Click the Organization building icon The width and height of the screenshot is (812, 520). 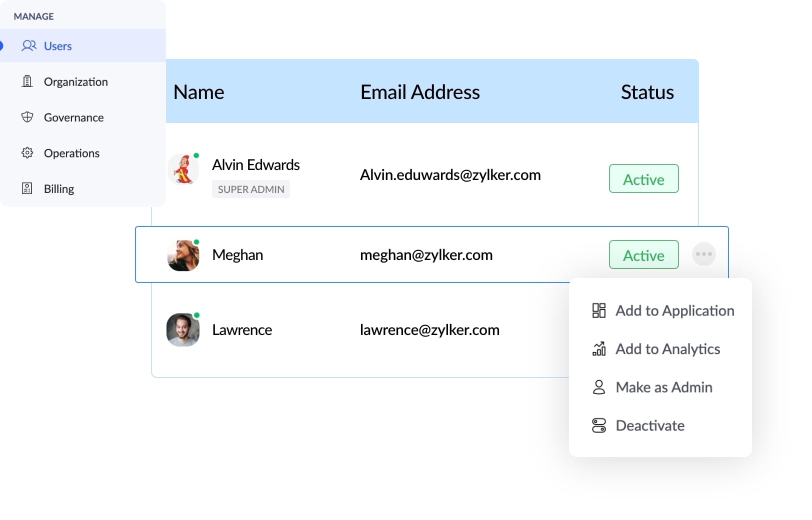click(27, 81)
